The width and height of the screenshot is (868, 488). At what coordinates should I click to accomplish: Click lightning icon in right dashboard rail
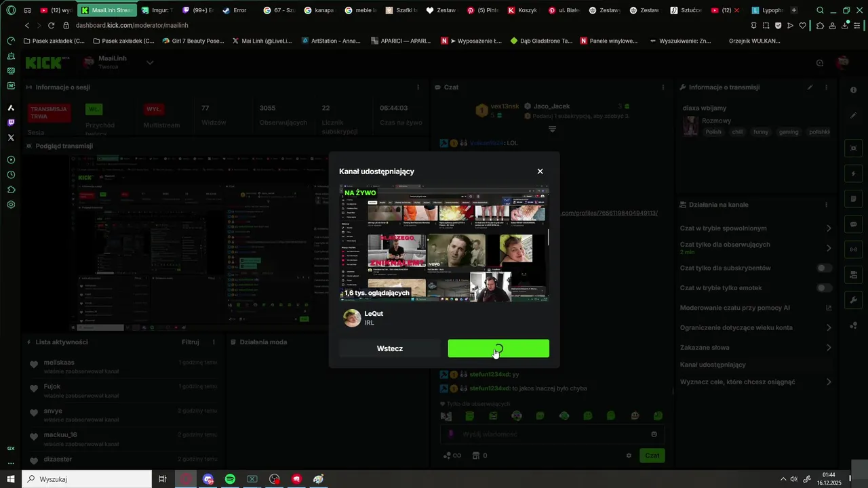[x=853, y=174]
